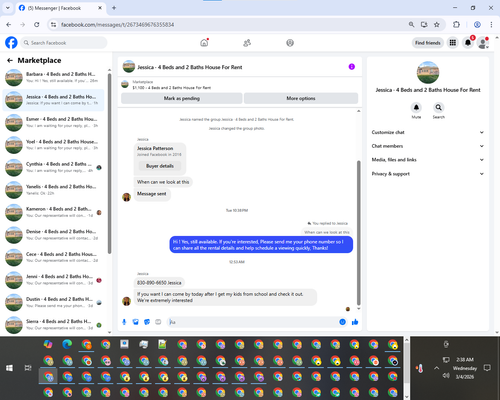The height and width of the screenshot is (400, 500).
Task: Mute the Jessica conversation
Action: 416,108
